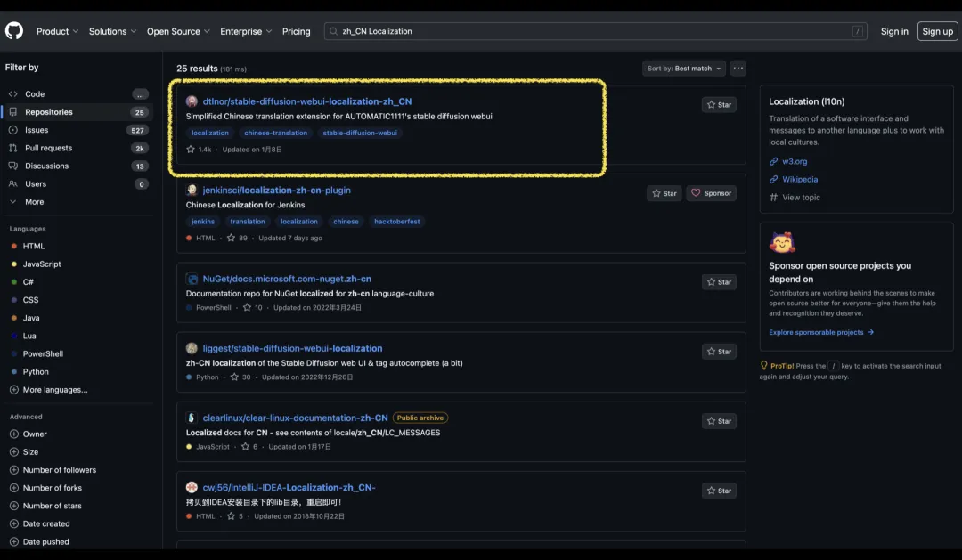The height and width of the screenshot is (560, 962).
Task: Expand the Product navigation menu
Action: (x=57, y=31)
